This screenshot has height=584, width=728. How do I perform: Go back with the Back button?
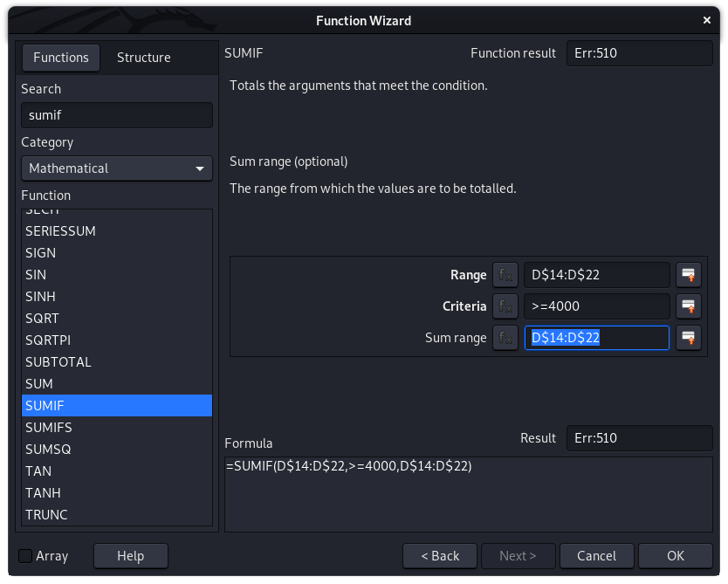pos(440,556)
